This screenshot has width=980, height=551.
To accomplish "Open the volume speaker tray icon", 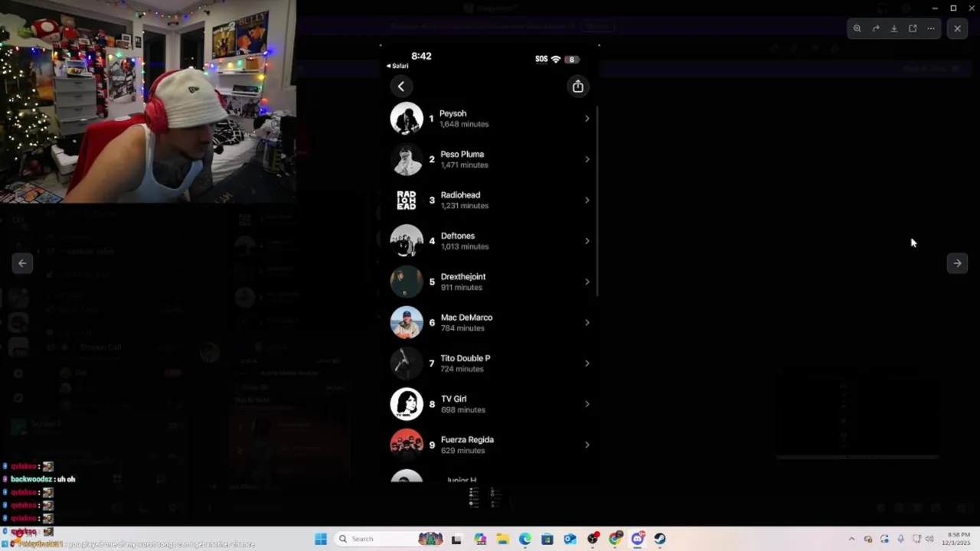I will (x=929, y=539).
